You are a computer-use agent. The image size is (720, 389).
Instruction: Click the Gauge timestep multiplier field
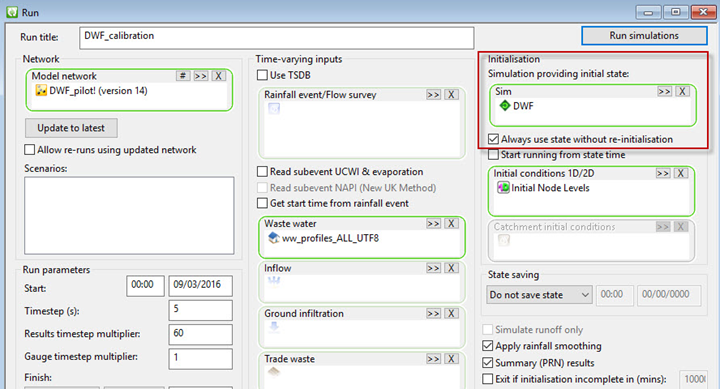200,359
